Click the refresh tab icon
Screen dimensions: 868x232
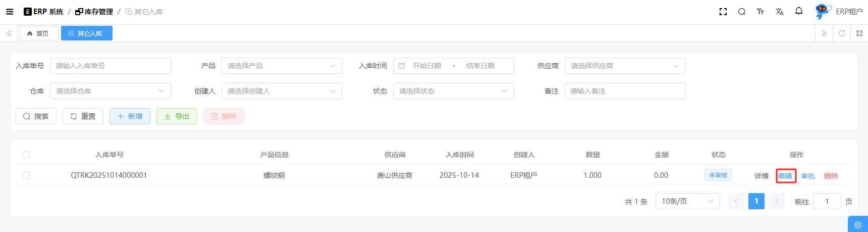coord(841,33)
